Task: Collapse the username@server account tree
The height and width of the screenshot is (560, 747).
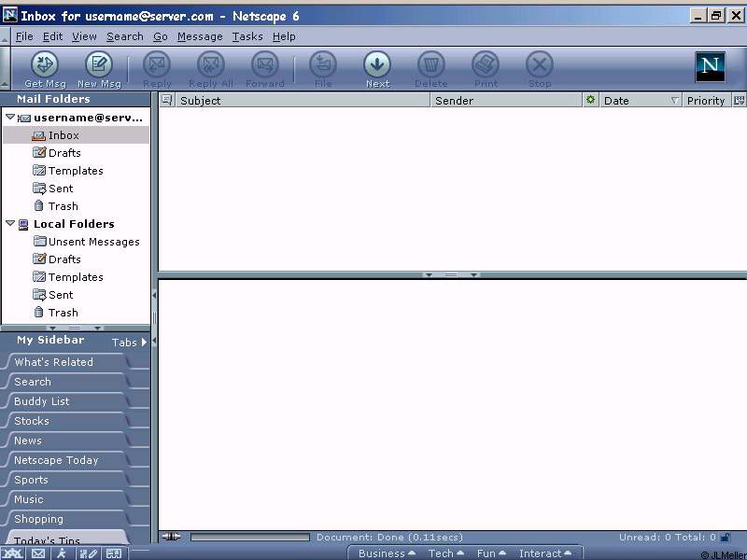Action: (10, 117)
